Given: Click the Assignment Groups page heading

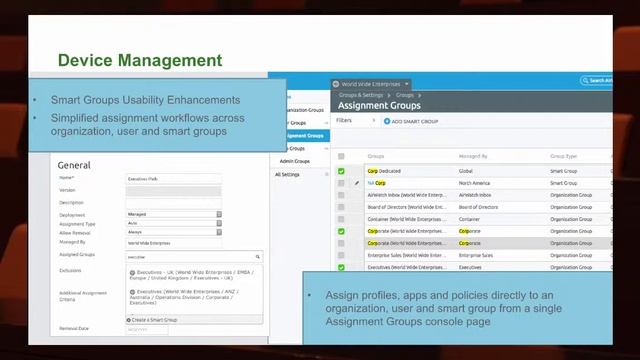Looking at the screenshot, I should click(379, 105).
